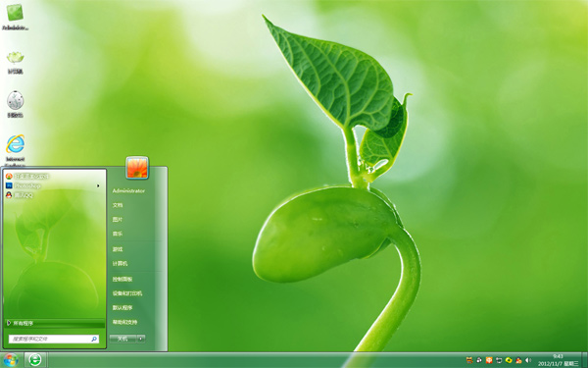This screenshot has width=588, height=368.
Task: Open 音乐 (Music) in Start menu
Action: point(118,234)
